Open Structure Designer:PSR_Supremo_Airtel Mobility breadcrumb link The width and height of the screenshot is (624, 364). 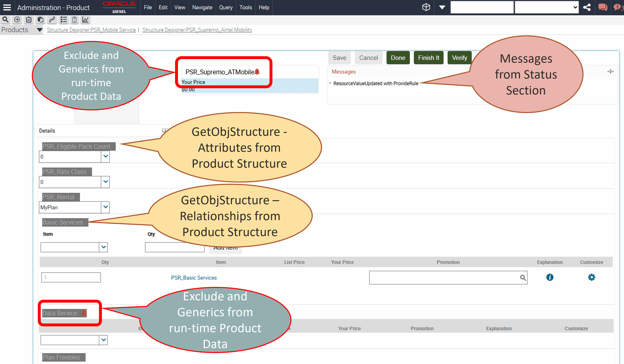[197, 30]
